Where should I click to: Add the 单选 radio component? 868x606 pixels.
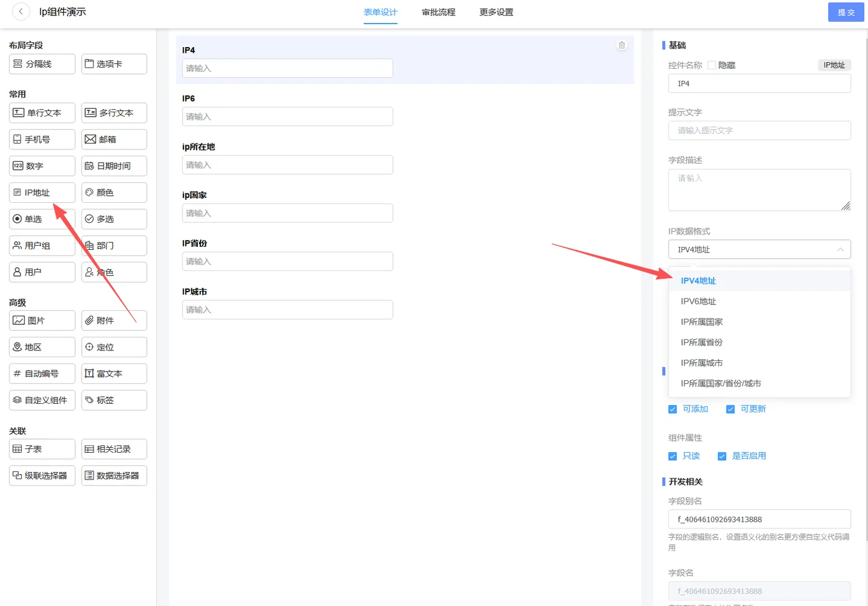pos(42,219)
